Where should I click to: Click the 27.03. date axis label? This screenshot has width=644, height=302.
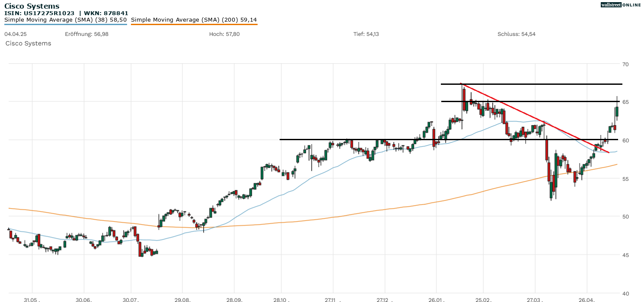click(x=535, y=299)
